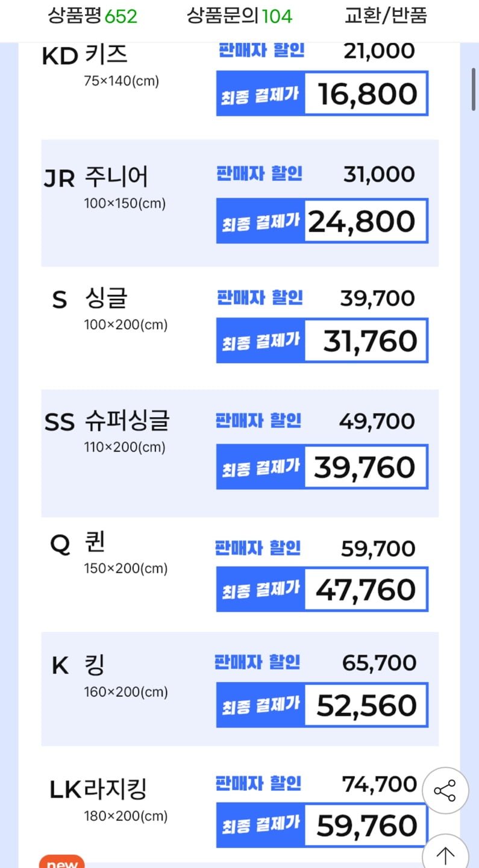Screen dimensions: 479x868
Task: Select the JR 주니어 size label
Action: (x=96, y=178)
